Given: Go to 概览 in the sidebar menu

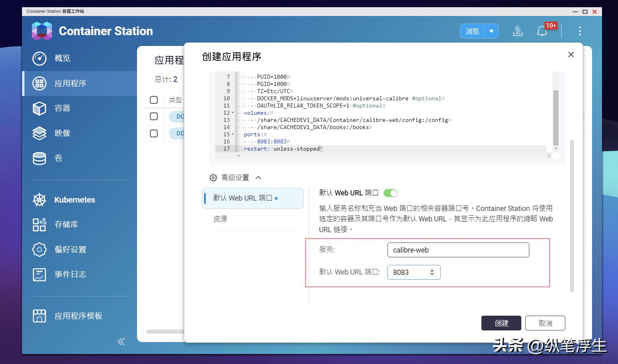Looking at the screenshot, I should click(x=62, y=58).
